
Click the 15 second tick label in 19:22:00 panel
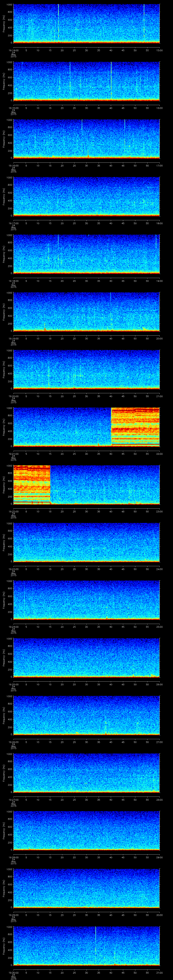tap(50, 511)
